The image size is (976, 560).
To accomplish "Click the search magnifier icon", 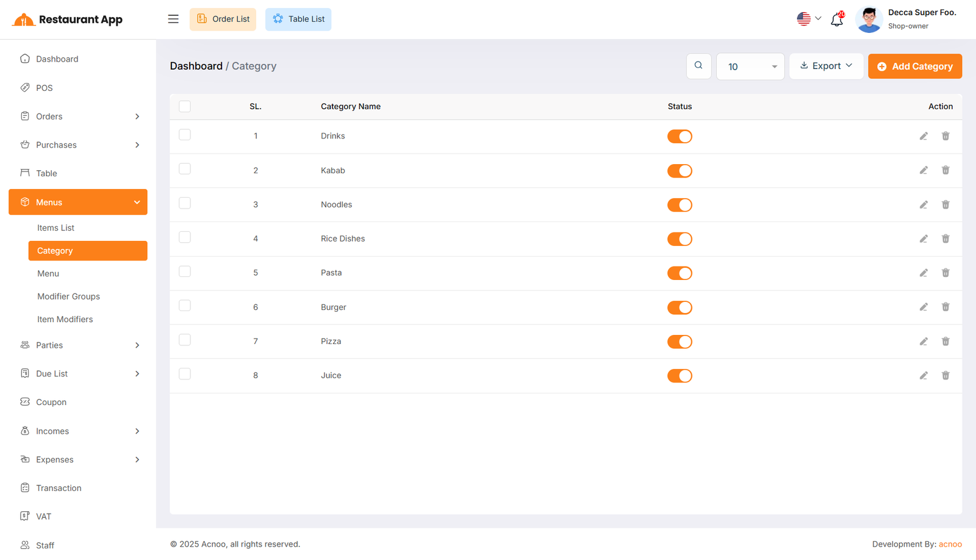I will (x=698, y=66).
